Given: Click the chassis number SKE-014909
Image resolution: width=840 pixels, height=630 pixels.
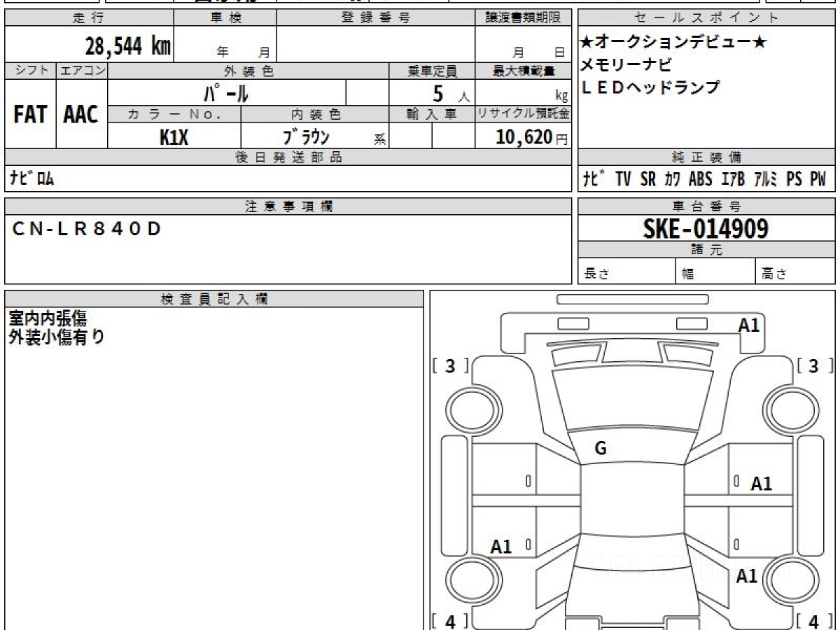Looking at the screenshot, I should coord(706,228).
